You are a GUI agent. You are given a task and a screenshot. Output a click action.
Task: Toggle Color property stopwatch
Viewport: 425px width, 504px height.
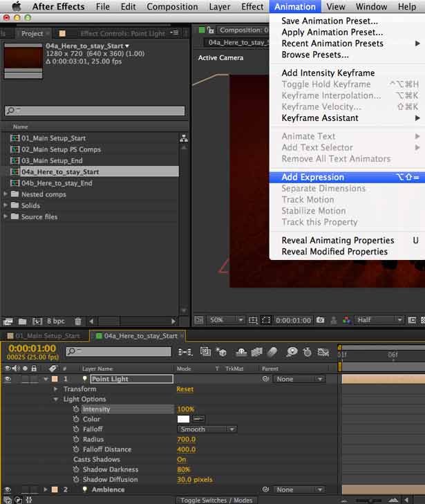coord(76,419)
